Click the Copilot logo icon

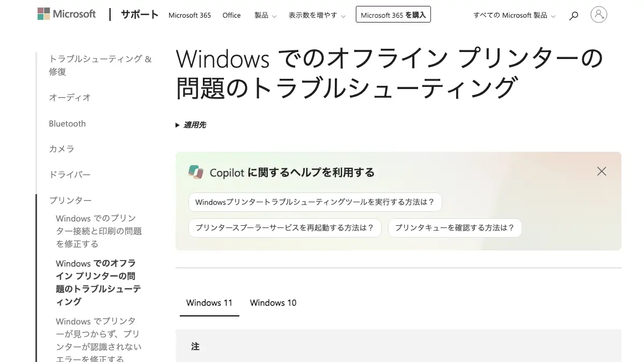(196, 172)
